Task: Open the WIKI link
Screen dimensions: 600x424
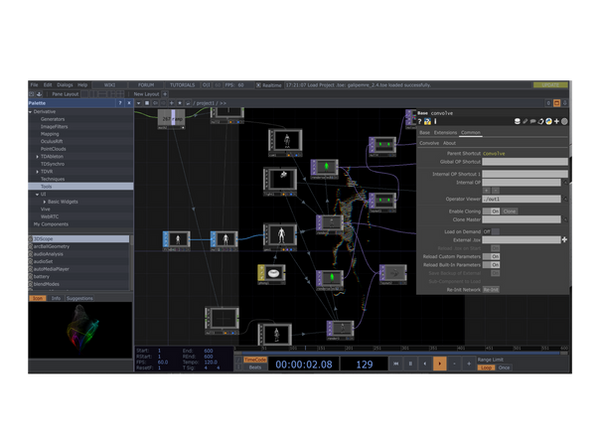Action: pos(109,85)
